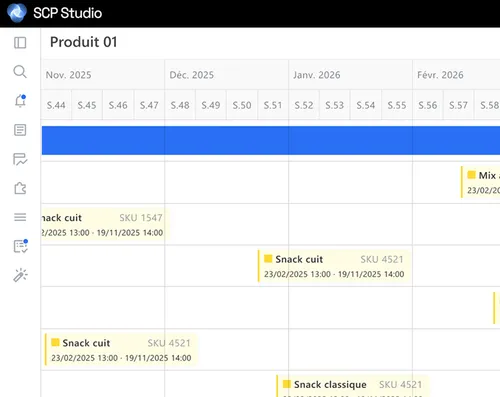Screen dimensions: 500x397
Task: Toggle the sidebar panel icon
Action: point(20,43)
